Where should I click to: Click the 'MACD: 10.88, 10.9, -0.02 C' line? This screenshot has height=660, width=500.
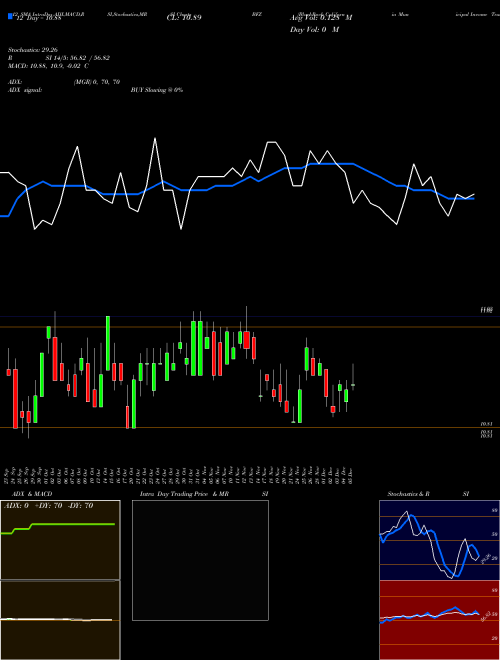48,66
